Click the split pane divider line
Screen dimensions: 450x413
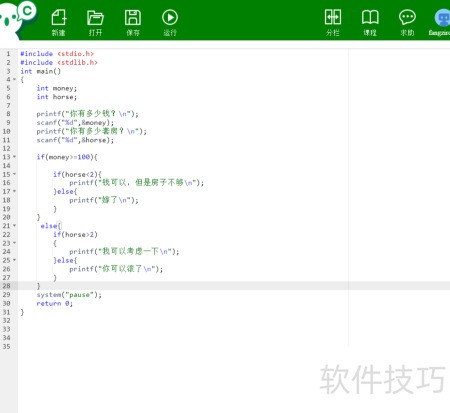tap(348, 197)
